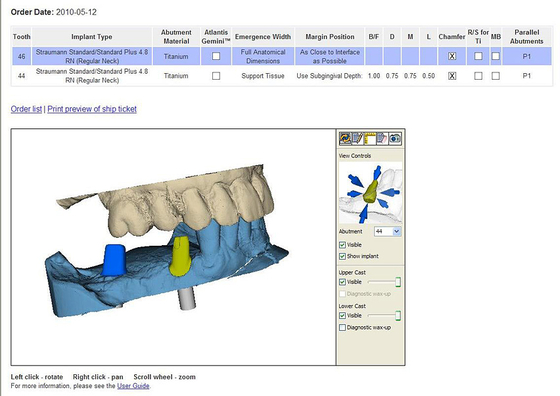The height and width of the screenshot is (396, 560).
Task: Check MB box for tooth 46
Action: coord(495,56)
